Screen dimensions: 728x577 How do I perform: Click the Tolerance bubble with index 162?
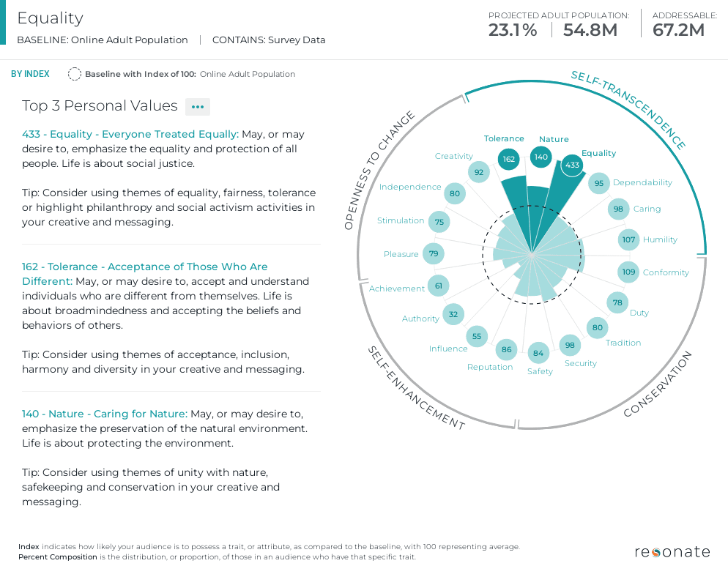[508, 159]
